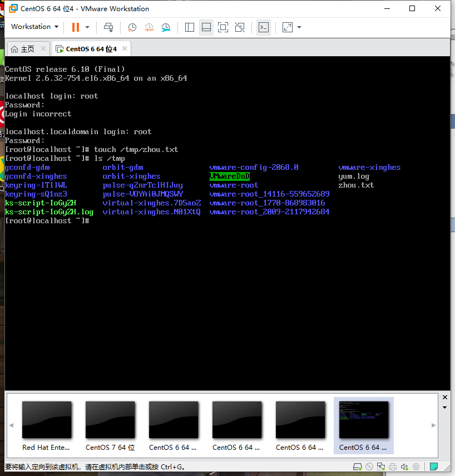Toggle Unity mode icon
This screenshot has width=455, height=476.
pos(240,27)
